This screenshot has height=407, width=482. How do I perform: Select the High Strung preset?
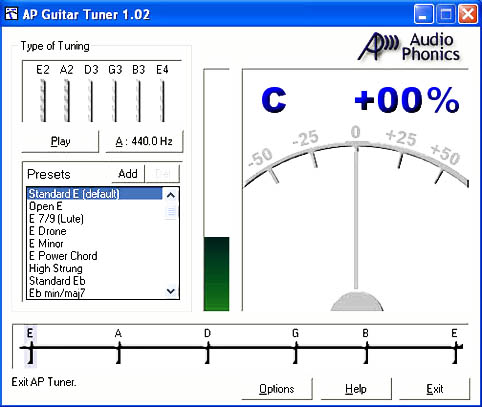(x=95, y=268)
